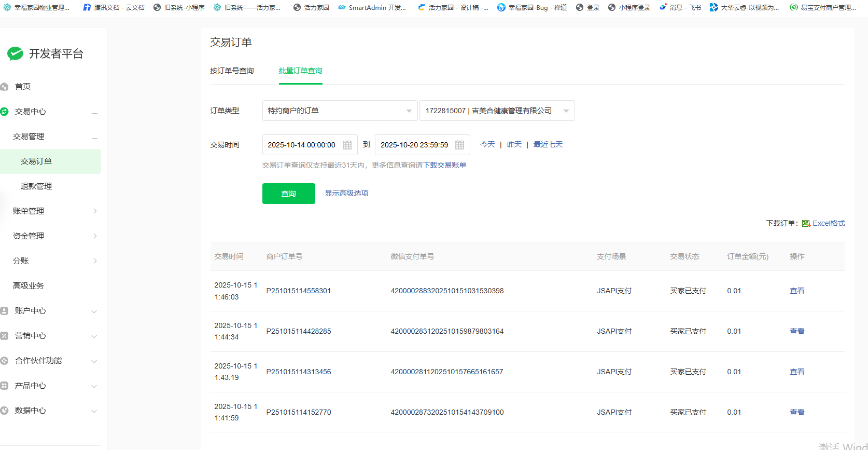Image resolution: width=868 pixels, height=450 pixels.
Task: Click 查看 for order P251015114558301
Action: (797, 291)
